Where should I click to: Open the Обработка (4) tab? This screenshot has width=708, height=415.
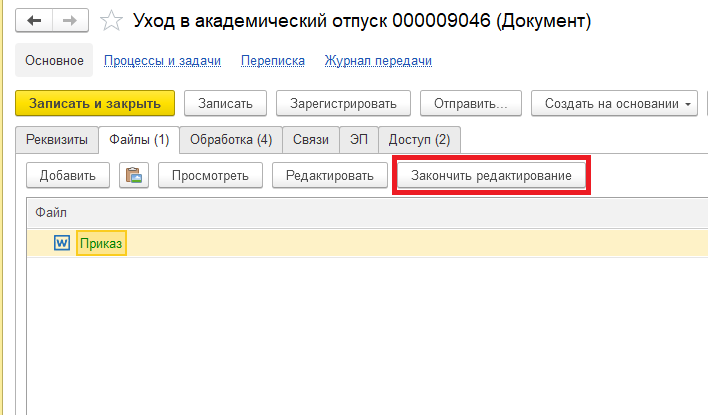tap(230, 139)
